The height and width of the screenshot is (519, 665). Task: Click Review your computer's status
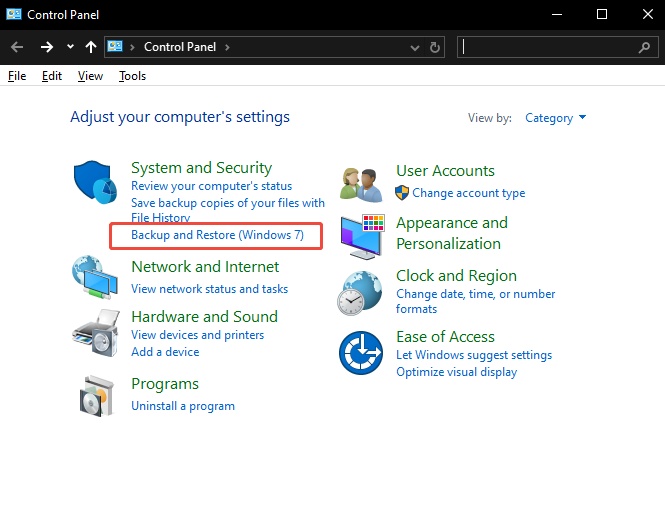tap(212, 186)
